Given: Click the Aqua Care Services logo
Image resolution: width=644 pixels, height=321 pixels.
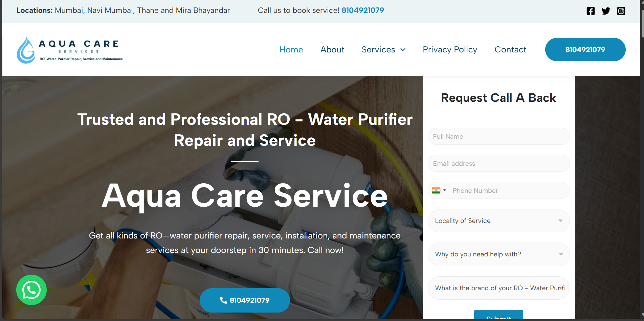Looking at the screenshot, I should [70, 50].
